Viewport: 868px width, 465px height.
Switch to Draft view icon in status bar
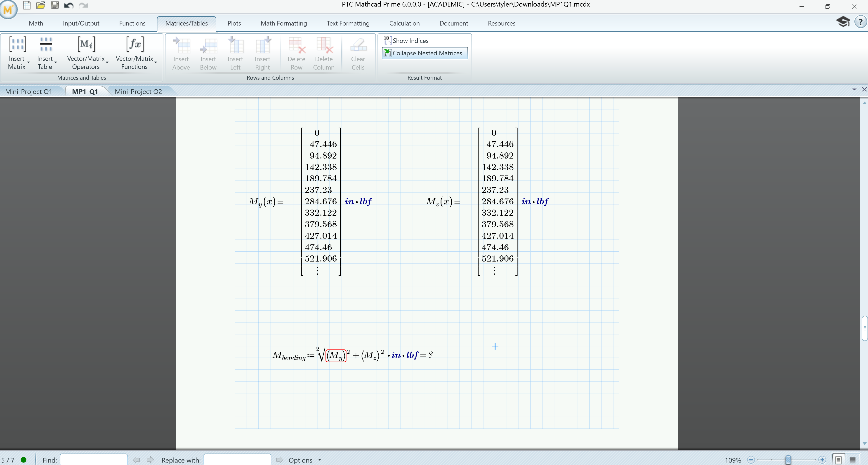click(x=852, y=460)
